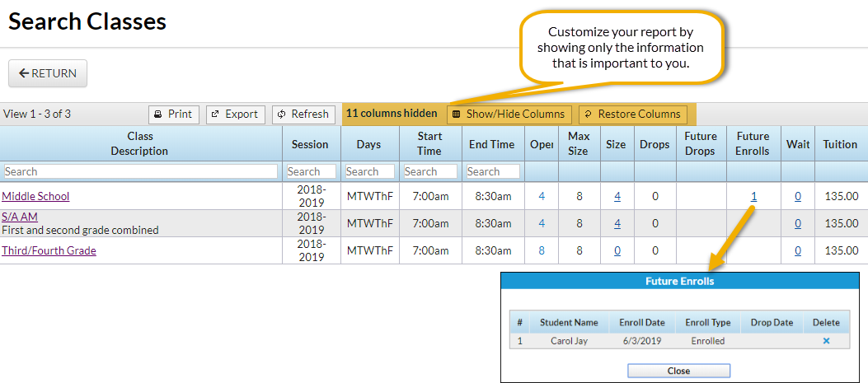Click the Class Description search field
868x383 pixels.
[140, 171]
